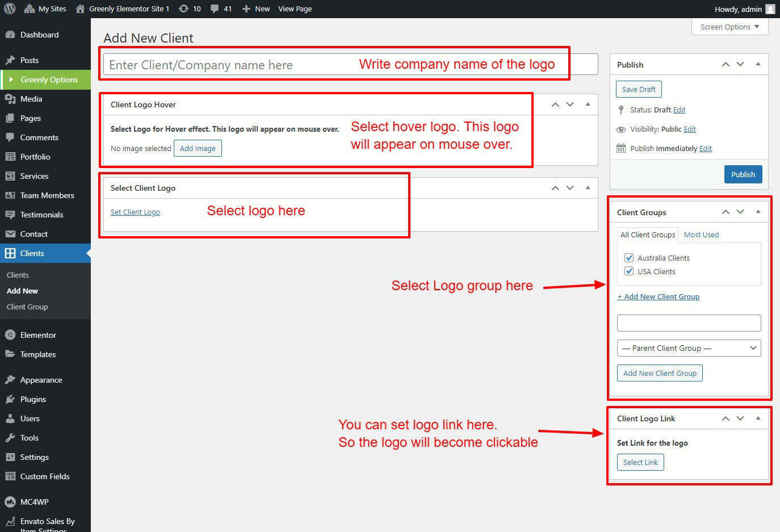Switch to the Most Used tab
The image size is (780, 532).
(x=701, y=234)
